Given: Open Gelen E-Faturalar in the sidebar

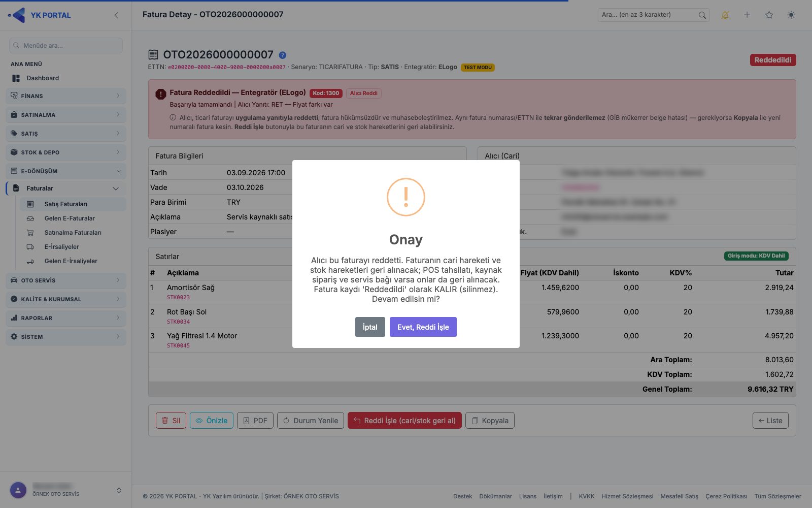Looking at the screenshot, I should tap(73, 218).
